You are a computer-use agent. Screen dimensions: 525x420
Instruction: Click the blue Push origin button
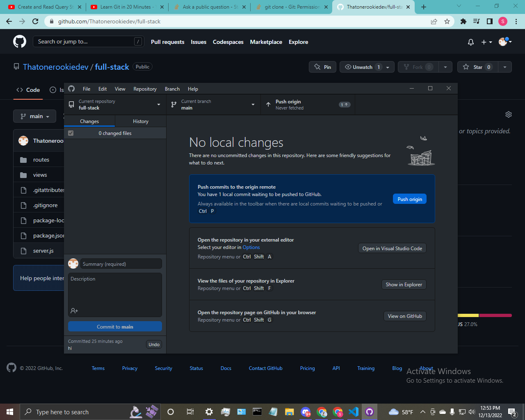coord(410,199)
